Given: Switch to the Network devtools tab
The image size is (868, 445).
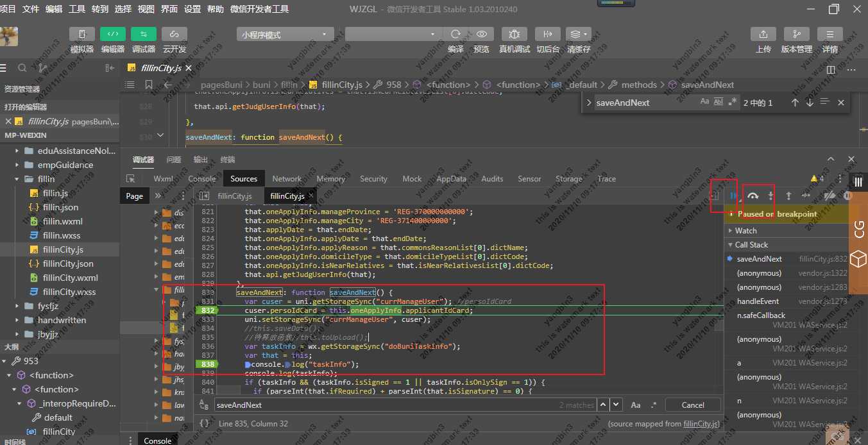Looking at the screenshot, I should [x=287, y=179].
